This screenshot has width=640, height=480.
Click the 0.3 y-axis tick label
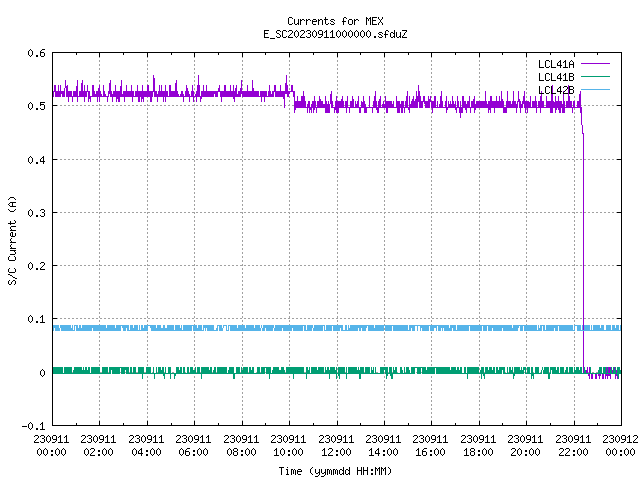click(36, 213)
